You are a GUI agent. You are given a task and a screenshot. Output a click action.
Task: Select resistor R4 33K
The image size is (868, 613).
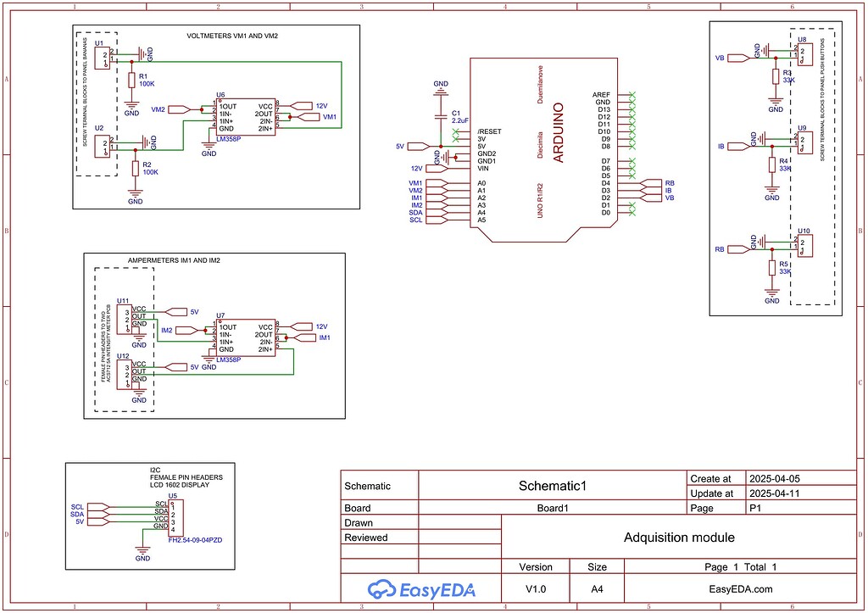coord(772,165)
